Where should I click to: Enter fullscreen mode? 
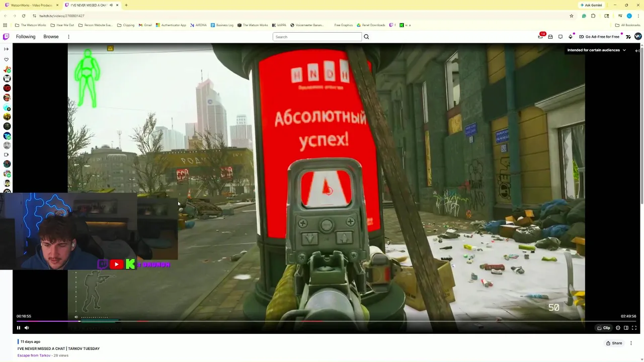634,328
